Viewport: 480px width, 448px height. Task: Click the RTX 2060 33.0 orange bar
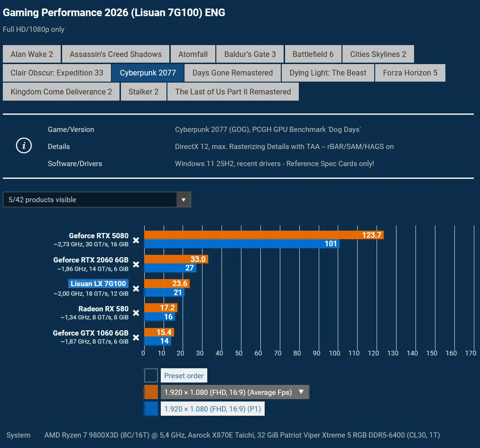click(176, 260)
